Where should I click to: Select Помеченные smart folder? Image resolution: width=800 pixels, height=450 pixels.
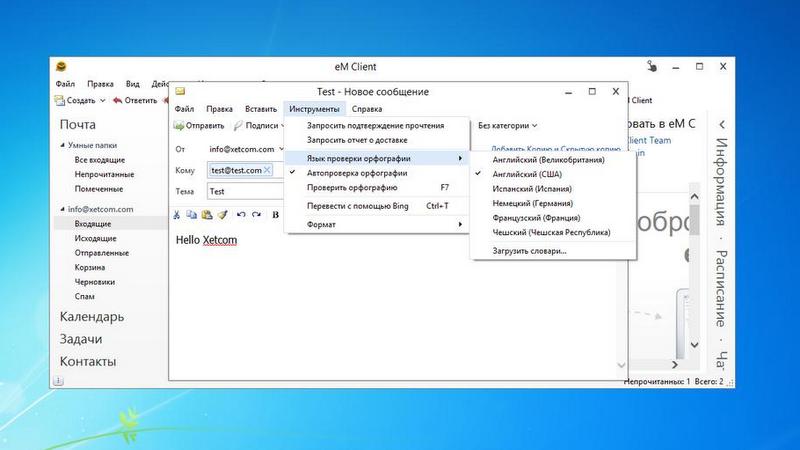[98, 189]
